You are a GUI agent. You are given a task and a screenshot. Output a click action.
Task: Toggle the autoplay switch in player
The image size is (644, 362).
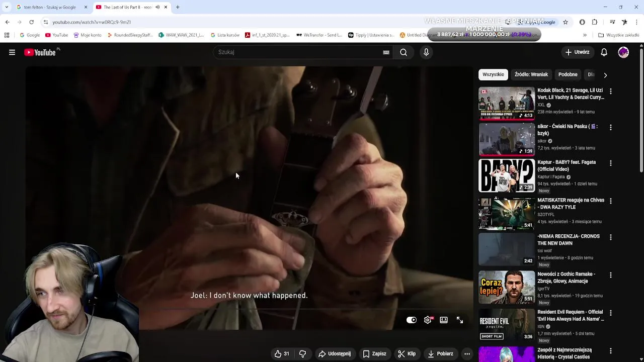[412, 320]
